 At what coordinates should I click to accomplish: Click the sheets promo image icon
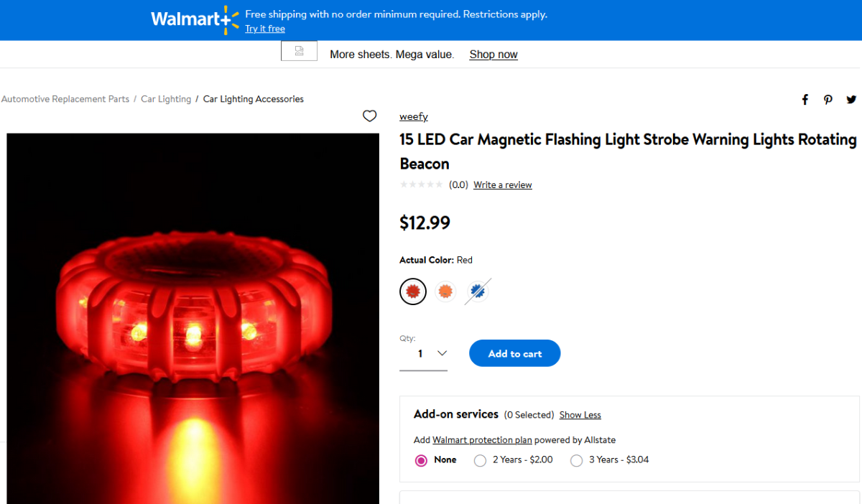pos(299,51)
